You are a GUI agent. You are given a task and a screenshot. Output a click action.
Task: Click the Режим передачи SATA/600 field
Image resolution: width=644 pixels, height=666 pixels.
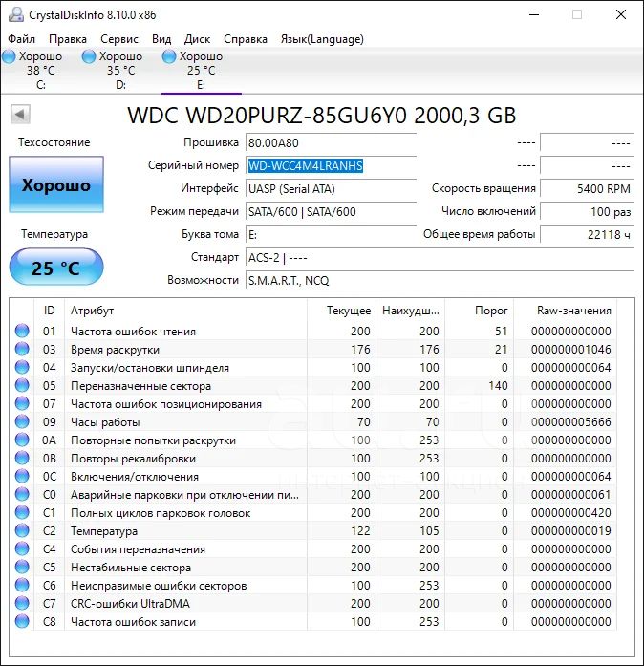(331, 211)
